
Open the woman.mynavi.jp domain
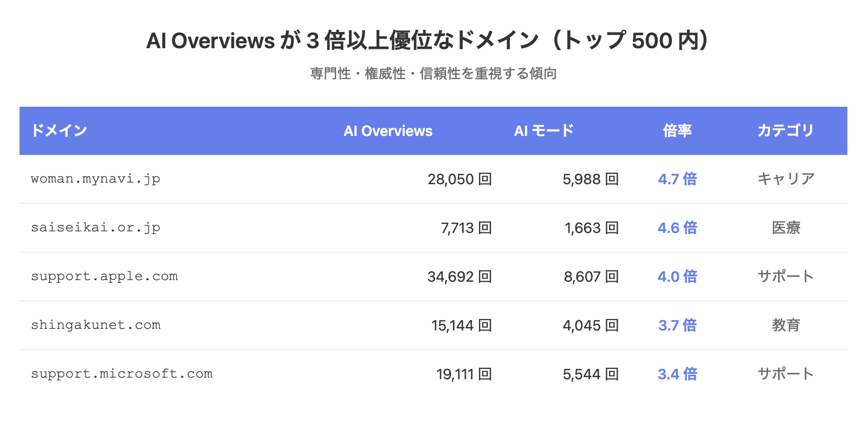(95, 179)
